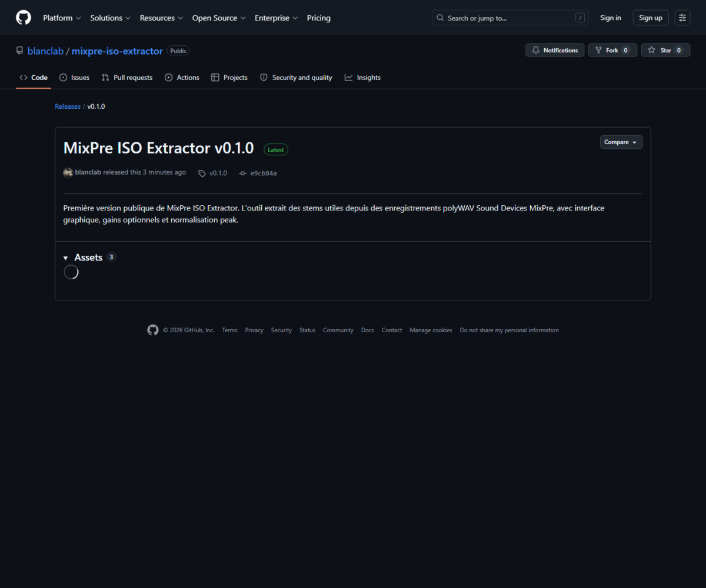Switch to the Projects tab
The image size is (706, 588).
click(229, 78)
